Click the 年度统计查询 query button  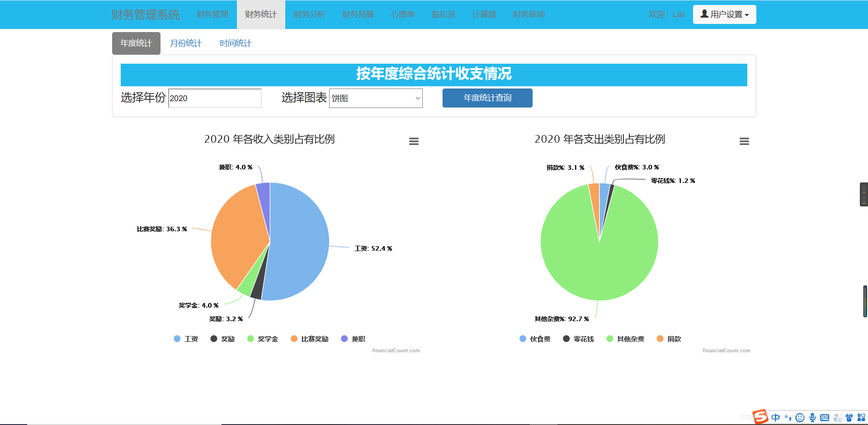487,98
